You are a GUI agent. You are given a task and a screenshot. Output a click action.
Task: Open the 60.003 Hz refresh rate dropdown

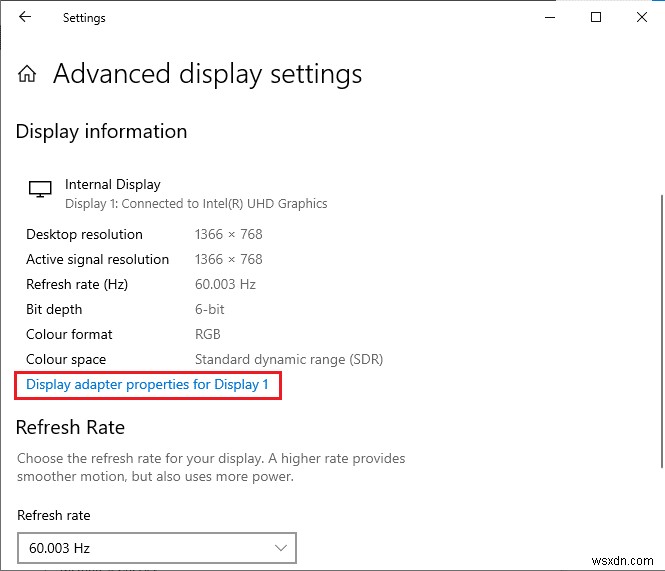click(157, 548)
